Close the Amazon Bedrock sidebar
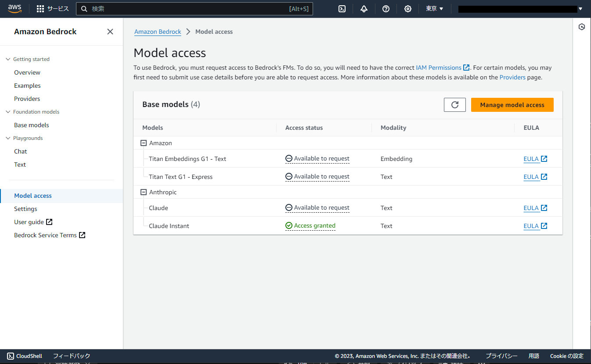591x364 pixels. click(x=110, y=32)
